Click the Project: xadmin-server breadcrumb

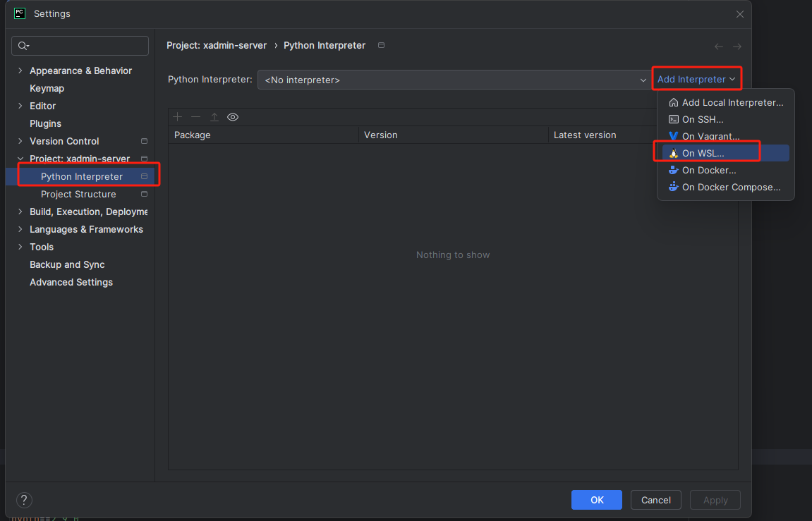click(217, 46)
